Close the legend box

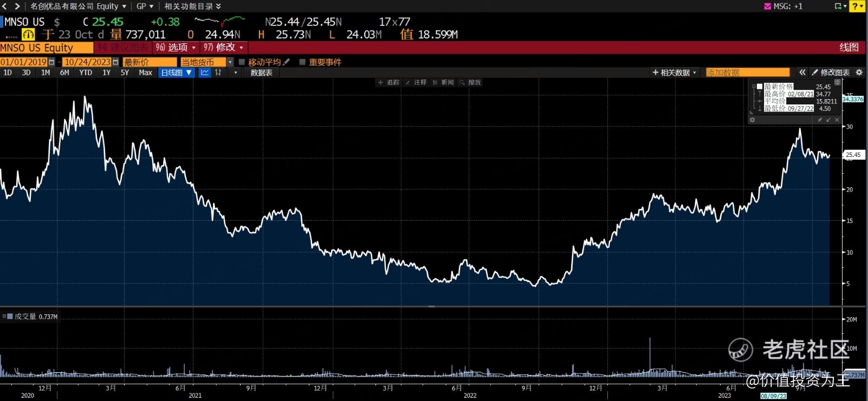pos(837,120)
